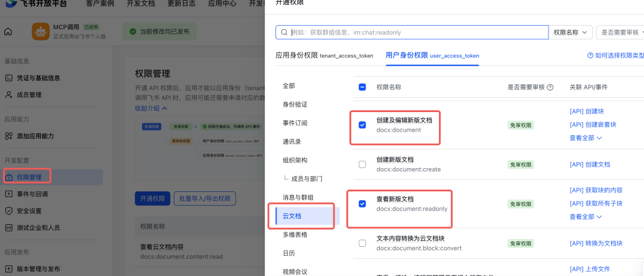Collapse the 收起介绍 section

tap(151, 108)
